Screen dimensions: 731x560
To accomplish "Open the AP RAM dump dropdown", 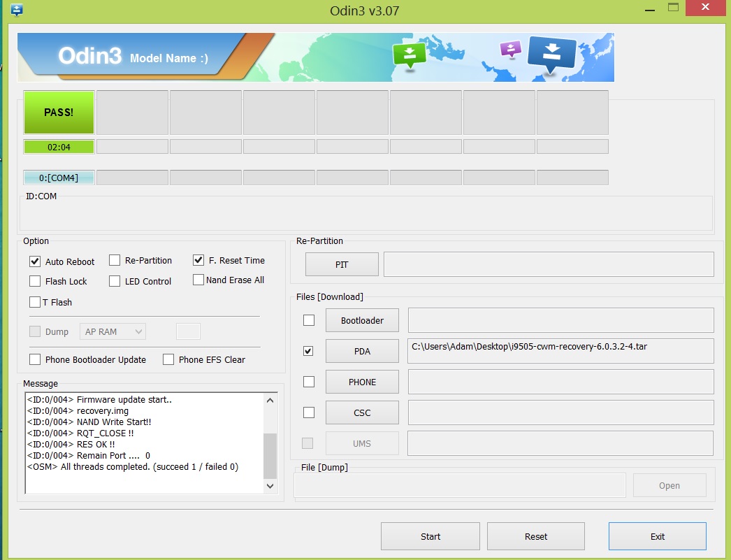I will point(113,331).
